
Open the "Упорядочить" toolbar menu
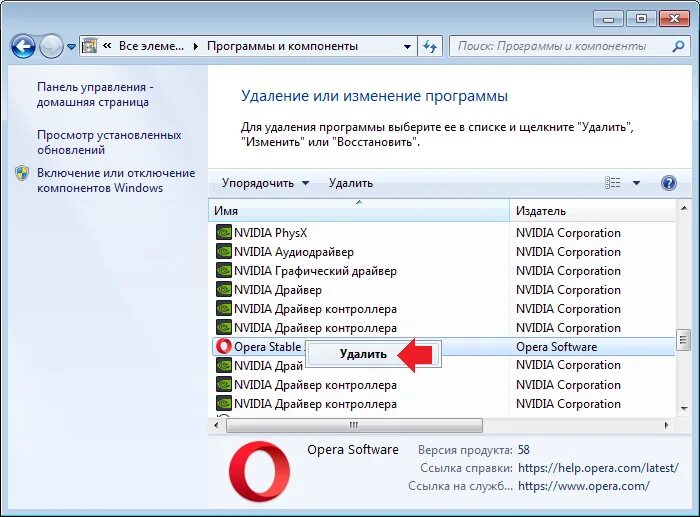pos(266,183)
